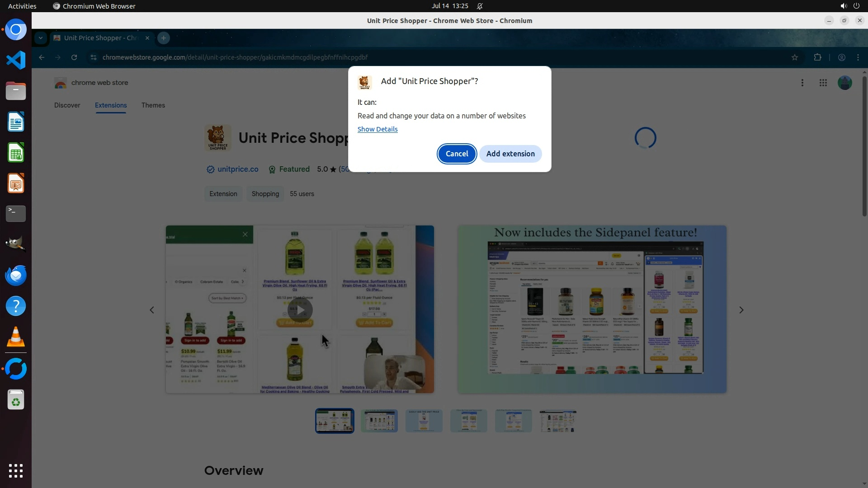The image size is (868, 488).
Task: Open Show Details permissions link
Action: (x=377, y=129)
